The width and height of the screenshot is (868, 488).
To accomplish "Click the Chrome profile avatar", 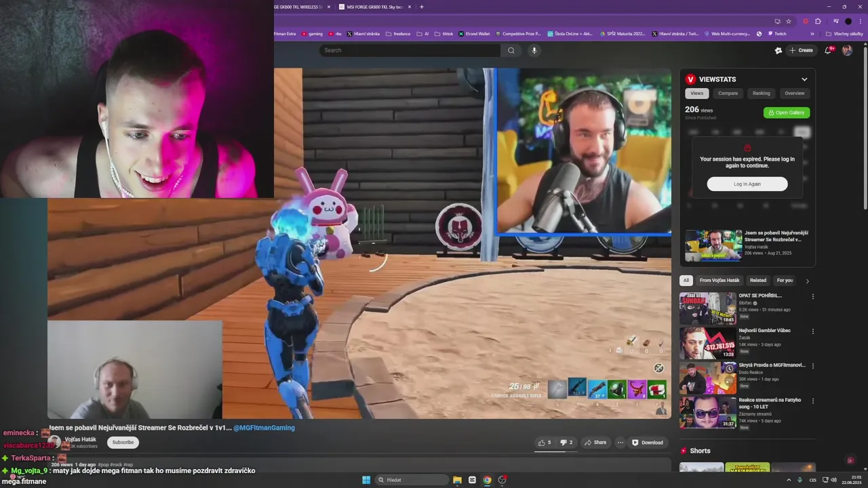I will pyautogui.click(x=848, y=21).
